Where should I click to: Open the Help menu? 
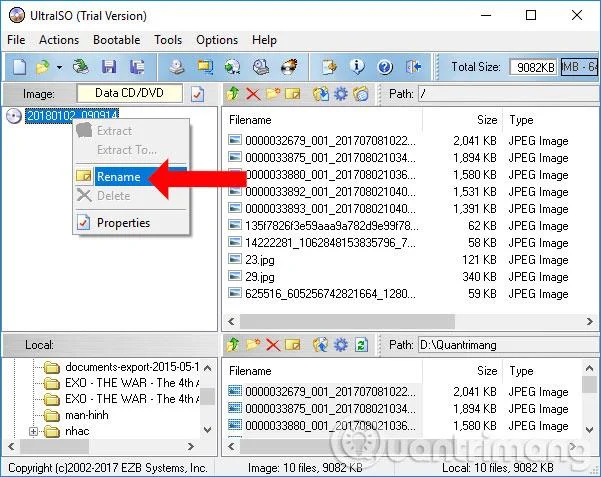264,40
